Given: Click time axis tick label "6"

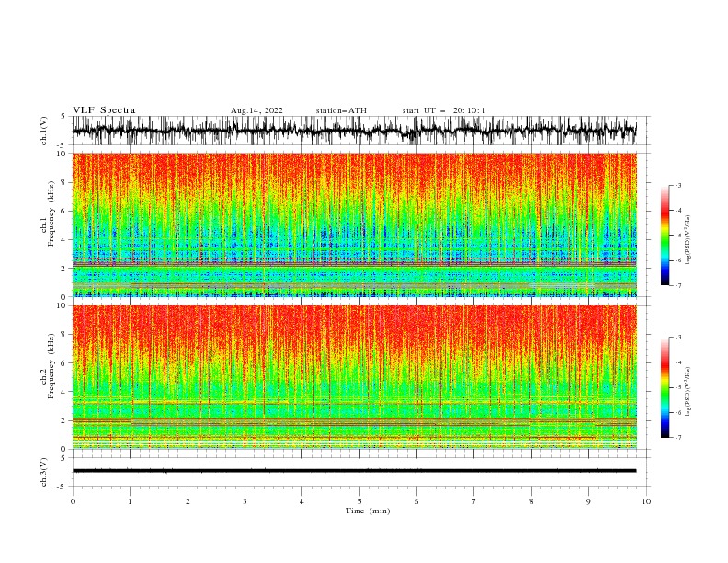Looking at the screenshot, I should (x=416, y=501).
